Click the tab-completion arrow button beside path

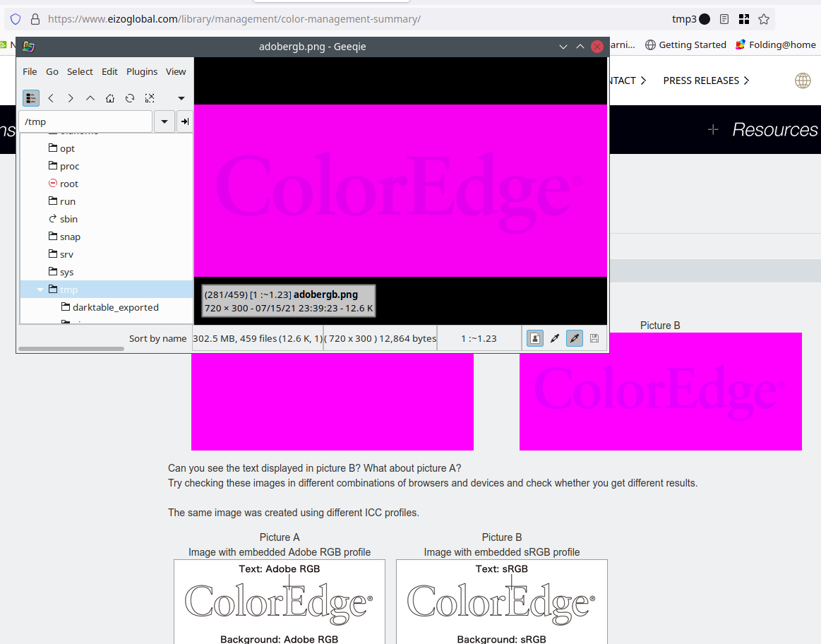[x=185, y=121]
